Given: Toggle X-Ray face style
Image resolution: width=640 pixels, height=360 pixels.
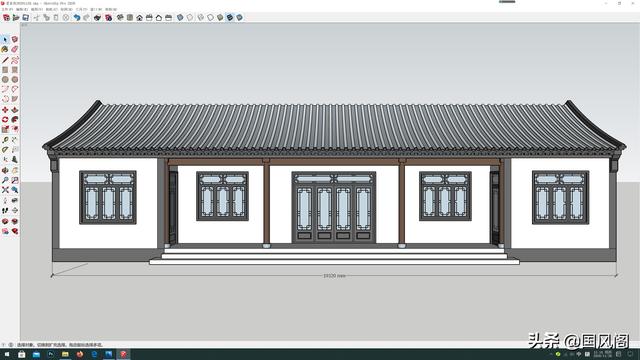Looking at the screenshot, I should click(x=180, y=18).
